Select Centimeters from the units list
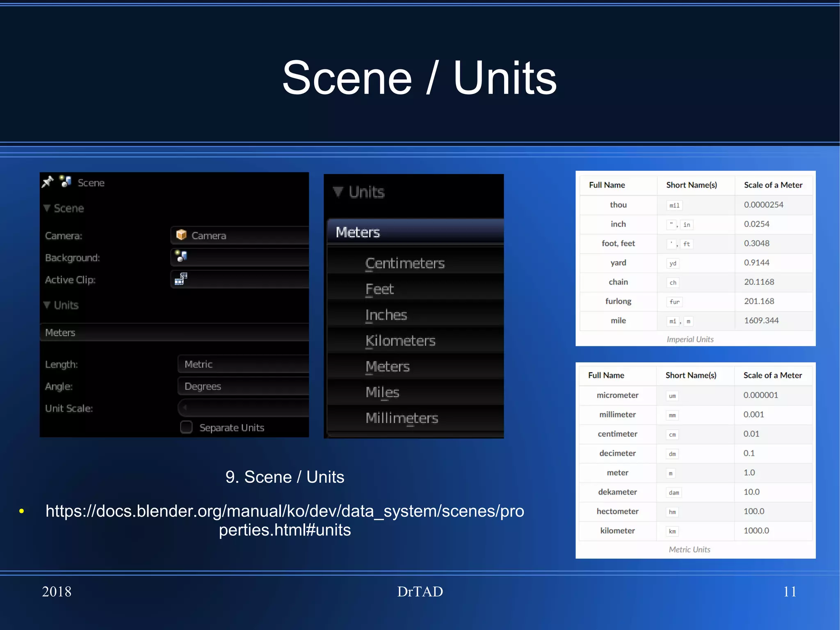The image size is (840, 630). click(x=405, y=263)
